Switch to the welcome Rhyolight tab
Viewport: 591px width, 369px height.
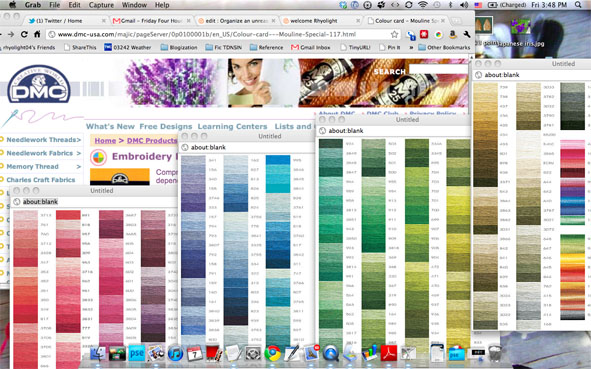(321, 21)
